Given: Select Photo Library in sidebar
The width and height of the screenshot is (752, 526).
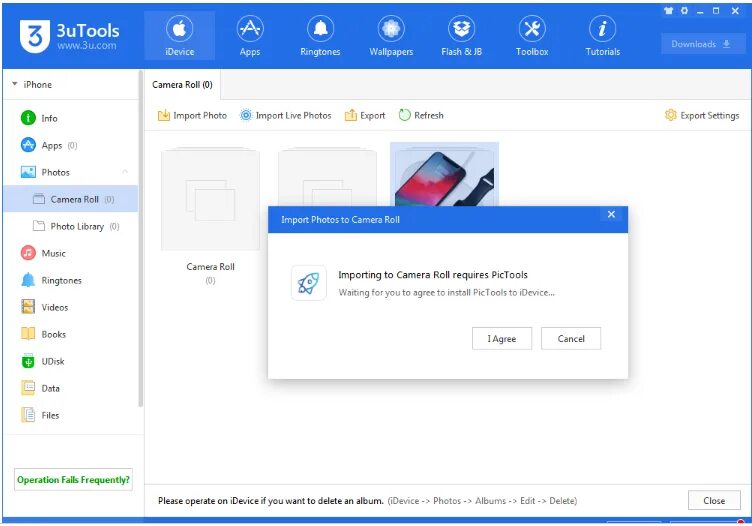Looking at the screenshot, I should click(70, 226).
